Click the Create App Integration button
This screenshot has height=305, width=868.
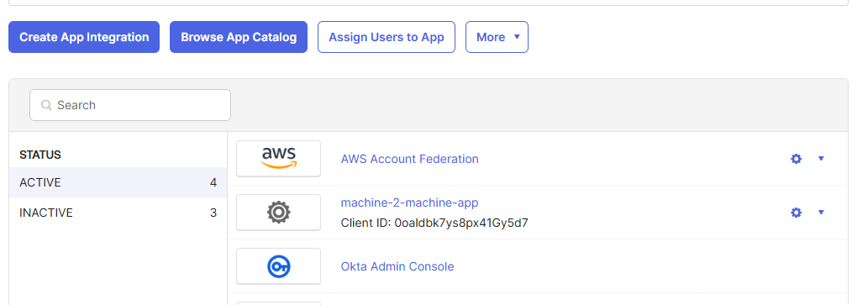(84, 37)
